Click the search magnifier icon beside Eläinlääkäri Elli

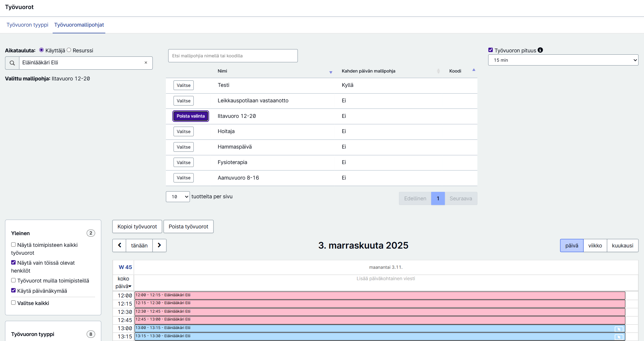[x=12, y=63]
